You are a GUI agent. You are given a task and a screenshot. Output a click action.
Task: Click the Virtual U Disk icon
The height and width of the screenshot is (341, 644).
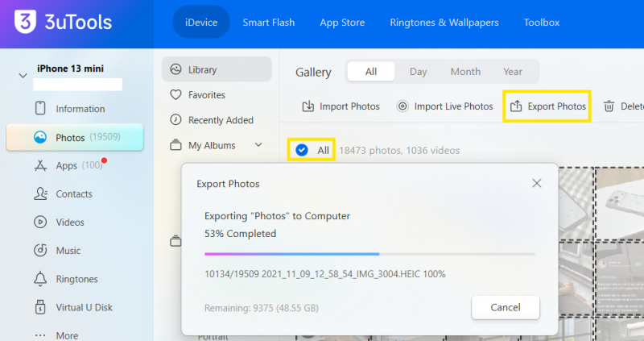(x=40, y=307)
